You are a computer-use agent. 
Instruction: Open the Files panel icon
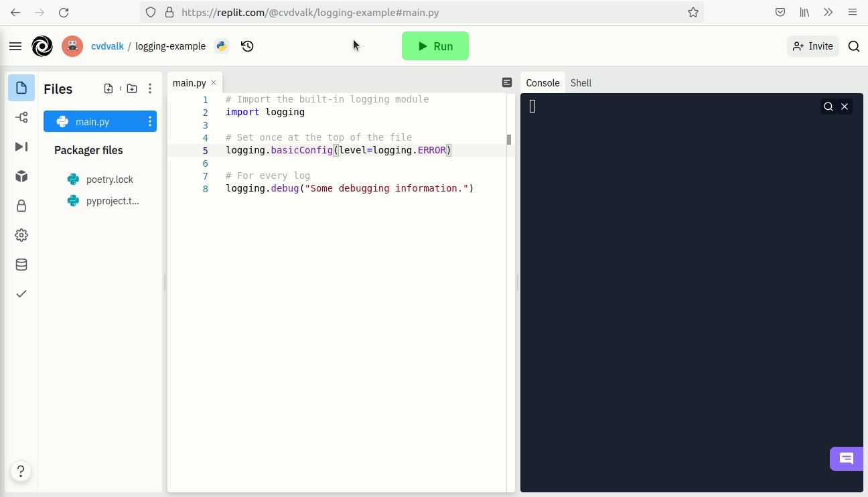21,88
